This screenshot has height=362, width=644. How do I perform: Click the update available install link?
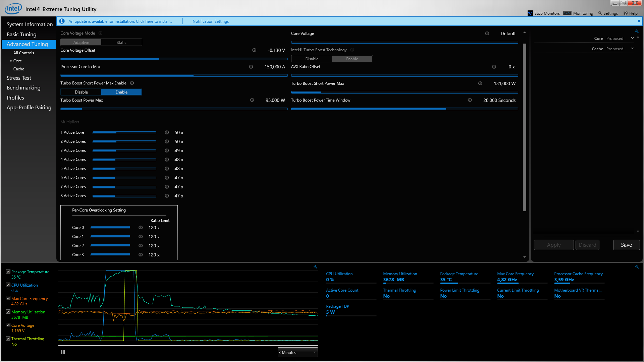coord(120,21)
